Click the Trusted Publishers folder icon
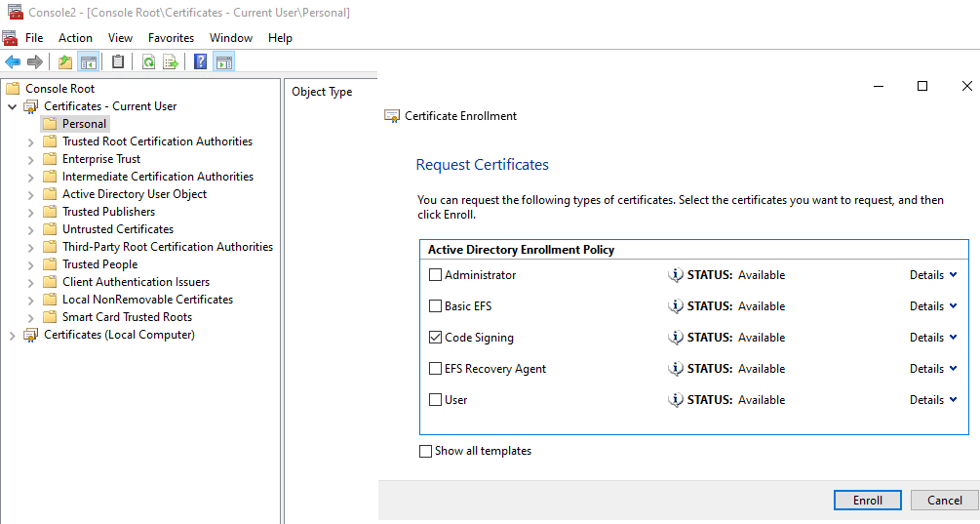 pyautogui.click(x=50, y=212)
